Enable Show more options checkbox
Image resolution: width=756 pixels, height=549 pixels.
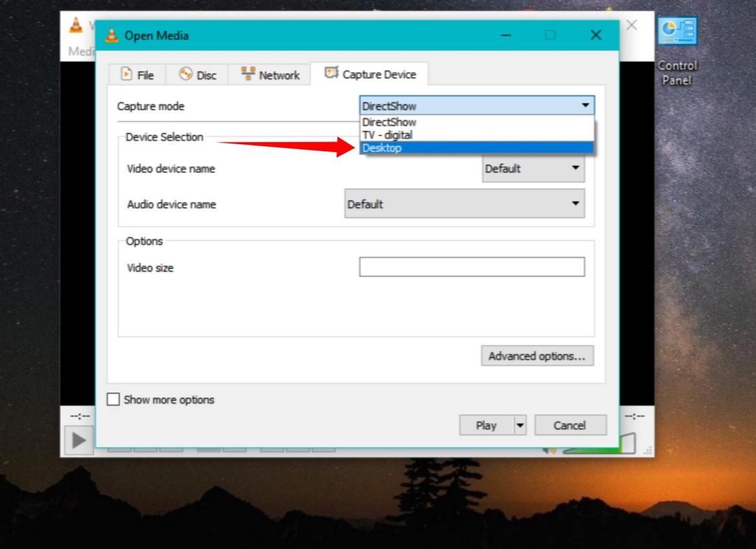pyautogui.click(x=113, y=399)
